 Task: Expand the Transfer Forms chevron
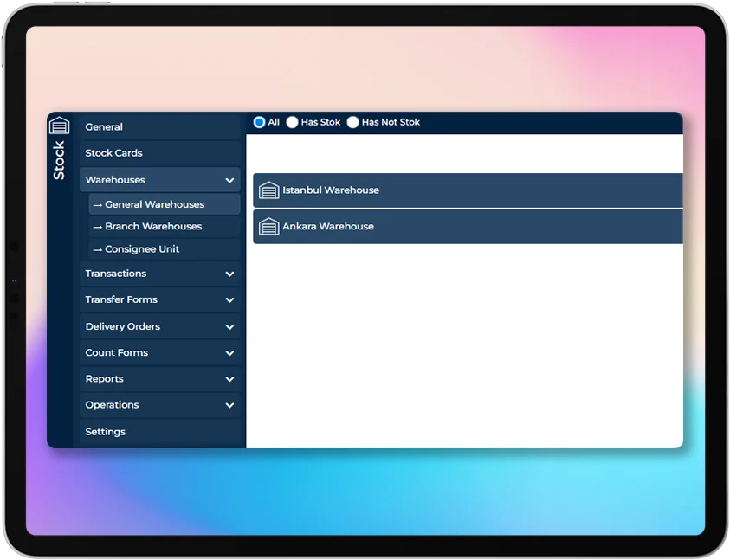click(x=229, y=300)
